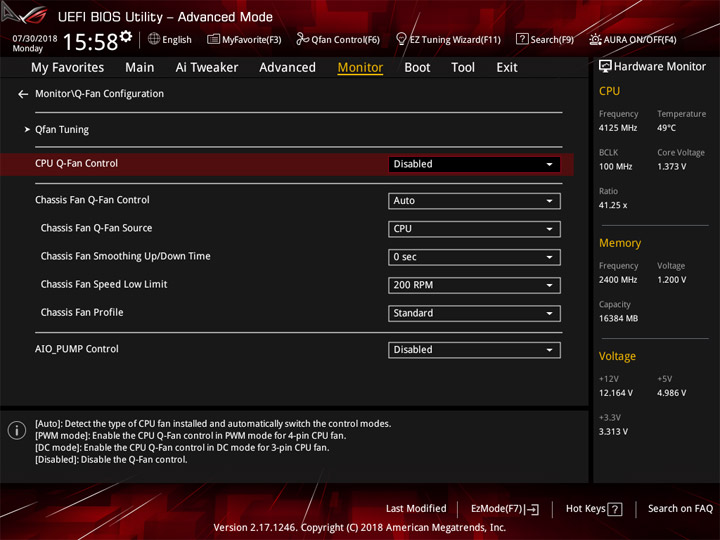The image size is (720, 540).
Task: Click the BCLK value 100 MHz
Action: coord(615,167)
